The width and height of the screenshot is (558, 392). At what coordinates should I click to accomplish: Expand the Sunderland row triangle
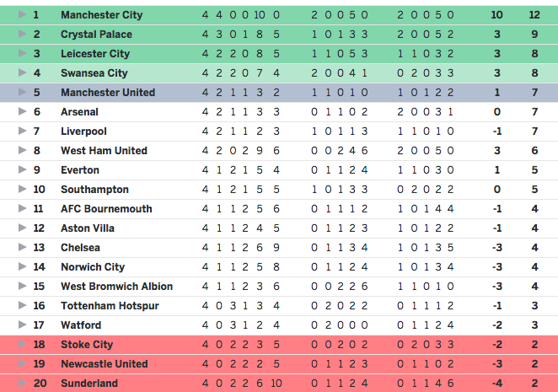click(x=22, y=384)
